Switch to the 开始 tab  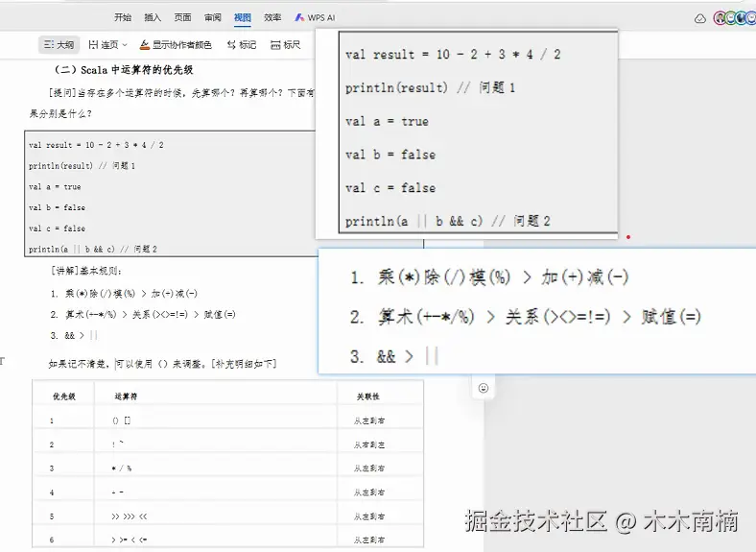point(123,17)
